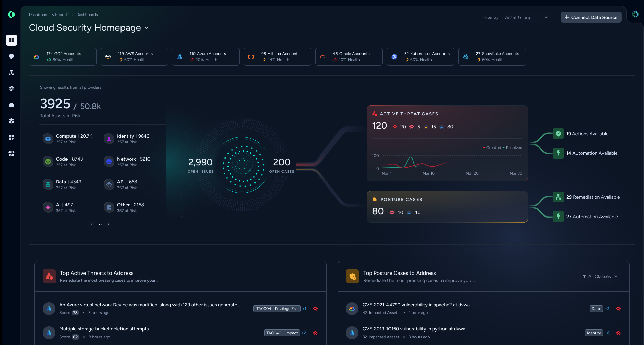This screenshot has width=644, height=345.
Task: Go to next asset category page arrow
Action: (108, 224)
